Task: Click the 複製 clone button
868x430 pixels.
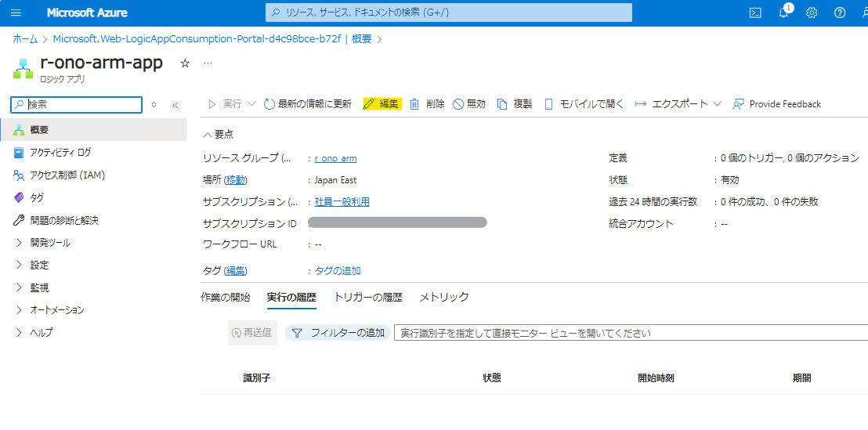Action: [514, 104]
